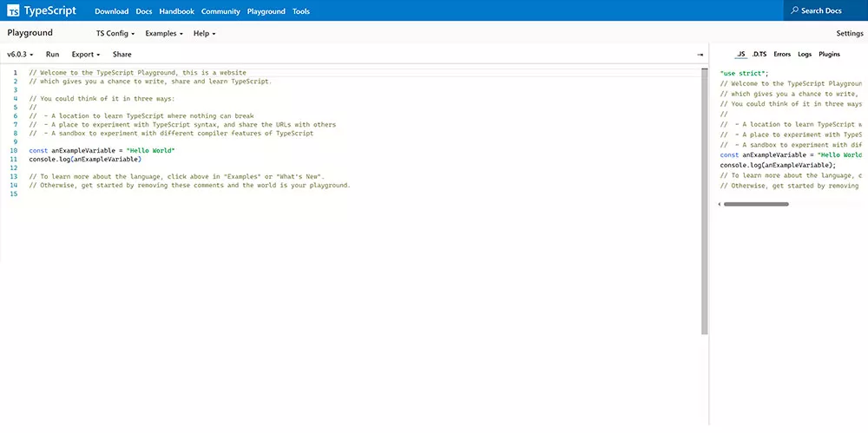
Task: Switch to the .JS output tab
Action: pyautogui.click(x=740, y=55)
